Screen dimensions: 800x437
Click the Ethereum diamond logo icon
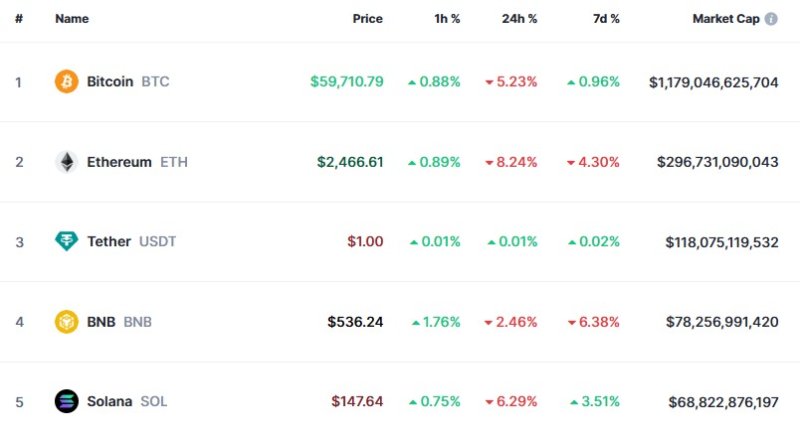point(66,161)
